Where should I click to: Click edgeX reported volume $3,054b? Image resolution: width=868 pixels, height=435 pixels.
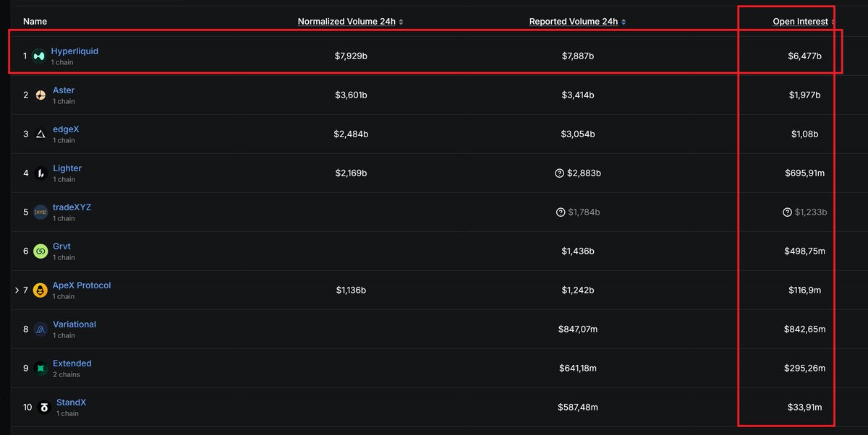pyautogui.click(x=578, y=134)
